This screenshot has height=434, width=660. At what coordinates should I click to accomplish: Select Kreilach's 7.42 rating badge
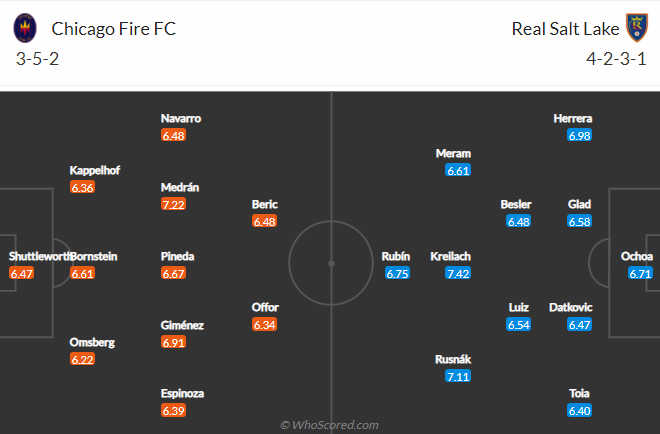pos(458,274)
